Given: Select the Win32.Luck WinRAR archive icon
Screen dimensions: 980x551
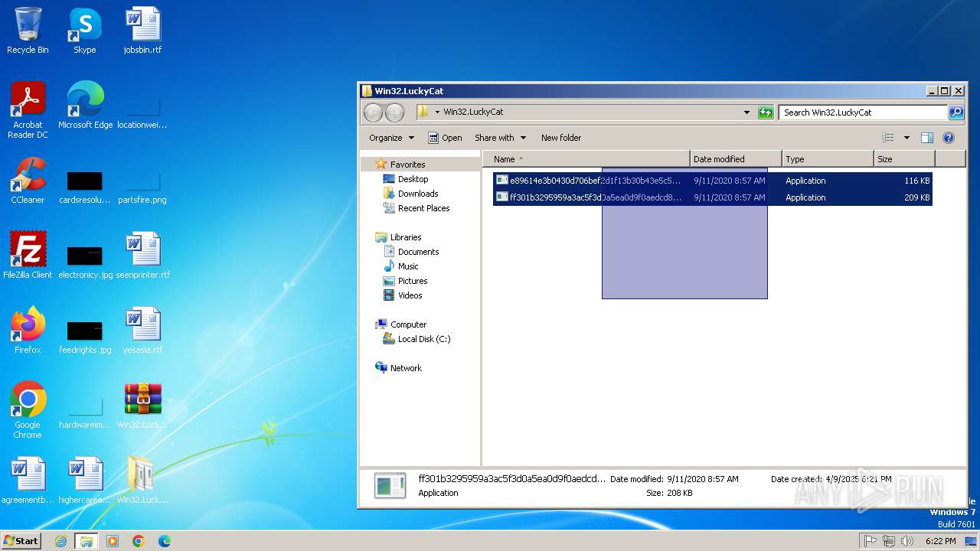Looking at the screenshot, I should [x=142, y=406].
